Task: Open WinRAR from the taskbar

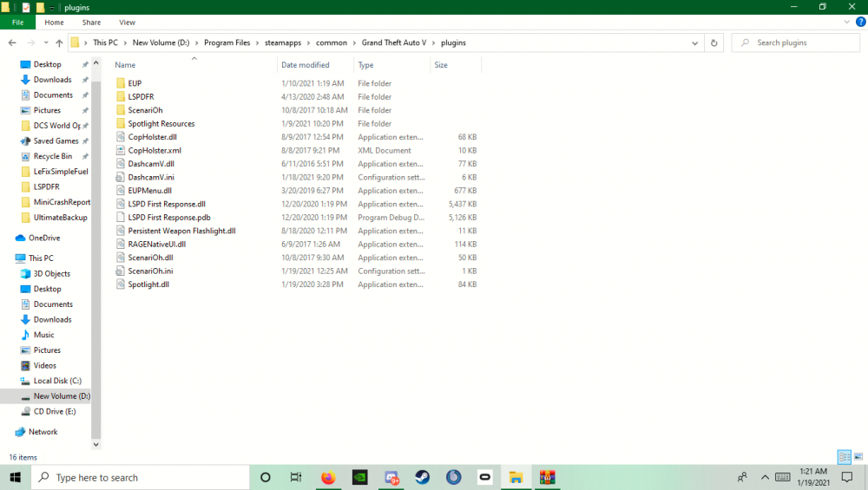Action: 547,477
